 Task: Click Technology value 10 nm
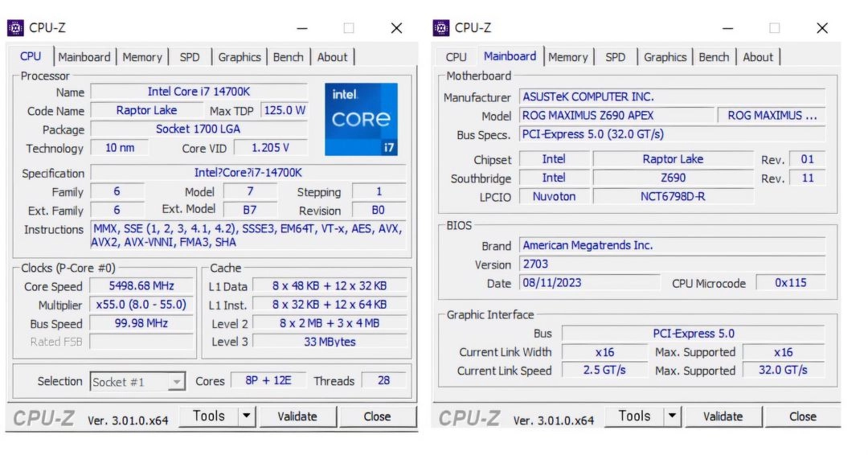tap(120, 148)
